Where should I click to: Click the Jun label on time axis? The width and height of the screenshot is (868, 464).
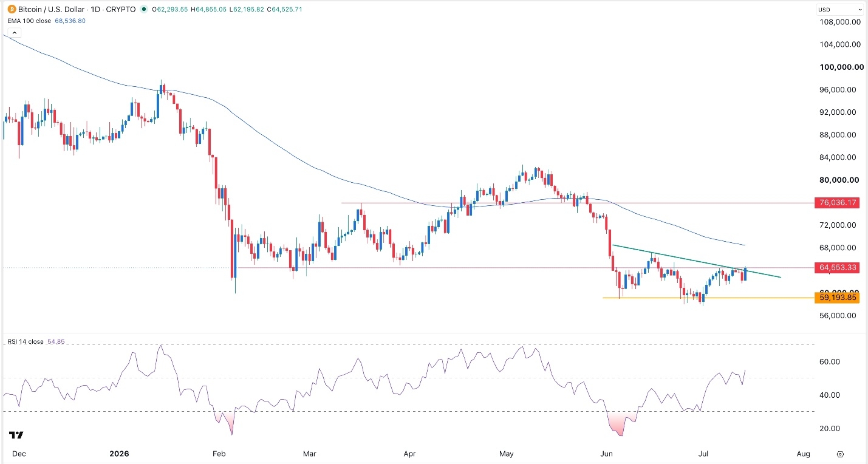(606, 454)
